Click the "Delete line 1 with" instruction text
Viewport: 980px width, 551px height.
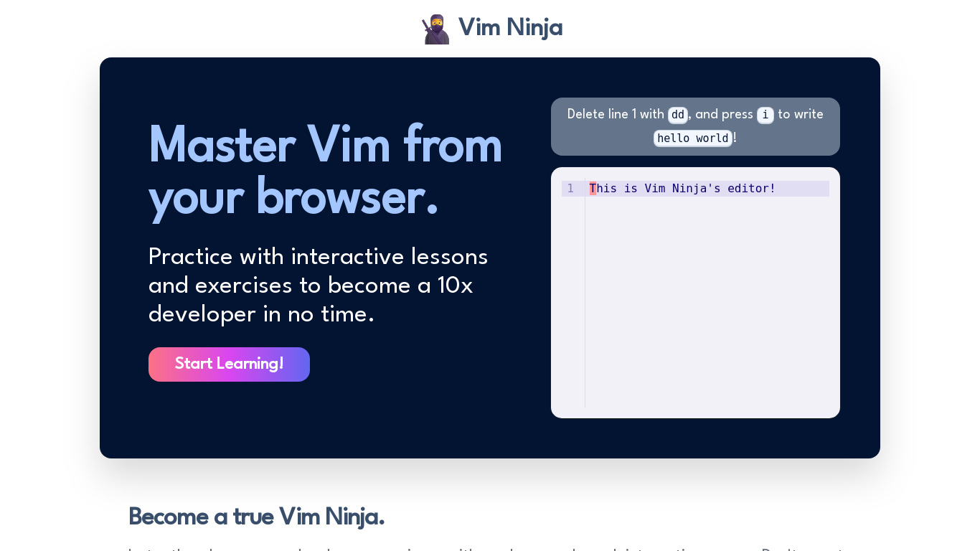[616, 115]
